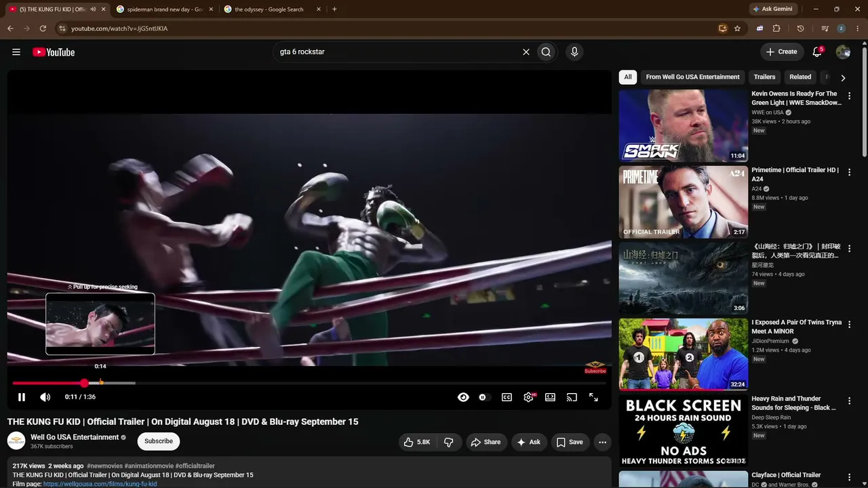Click the Create button

click(782, 52)
